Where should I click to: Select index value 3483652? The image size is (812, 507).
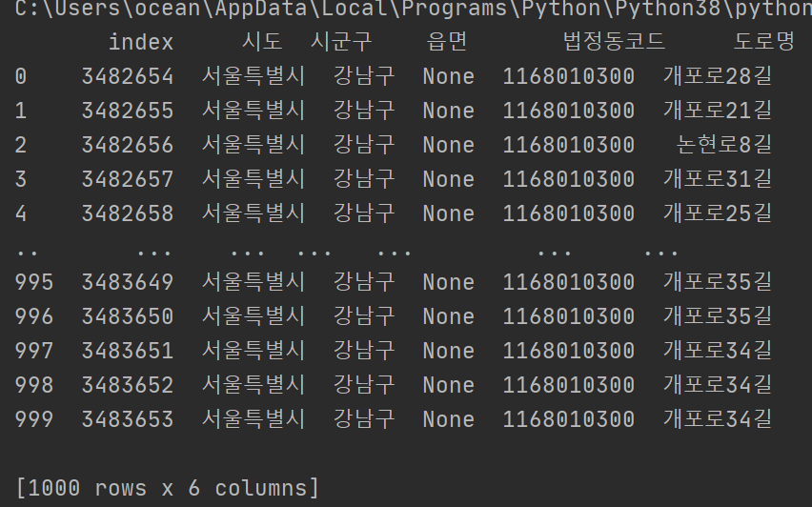coord(128,385)
